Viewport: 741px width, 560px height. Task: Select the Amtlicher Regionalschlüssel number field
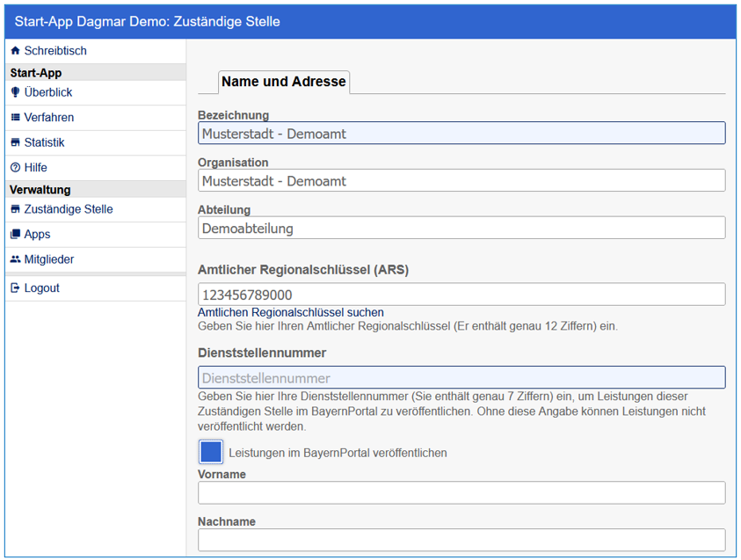coord(461,295)
